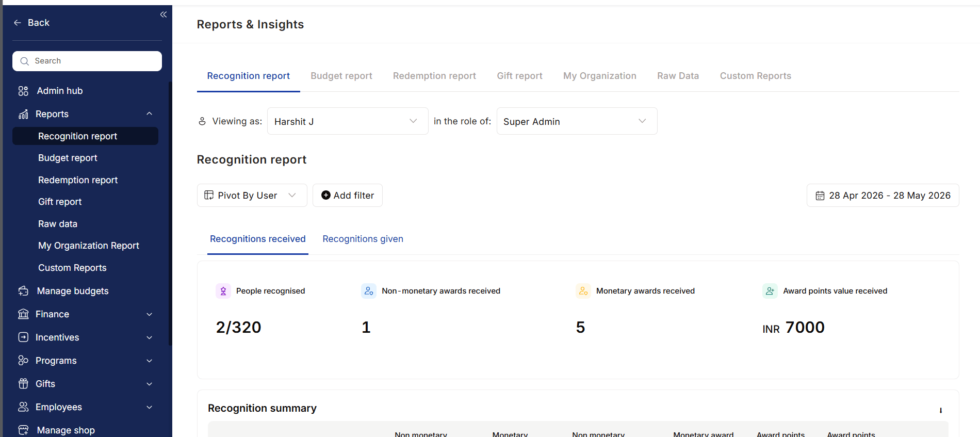Open Custom Reports in sidebar

pos(72,268)
